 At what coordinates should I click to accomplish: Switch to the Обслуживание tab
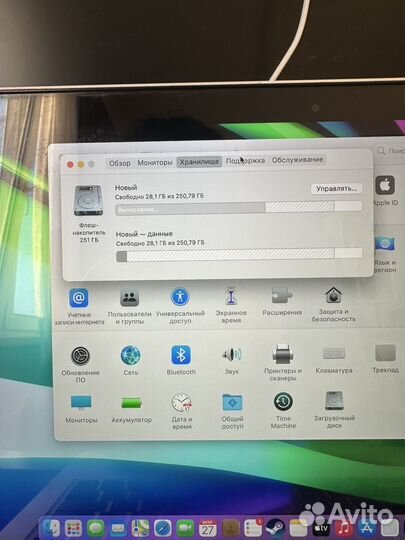tap(298, 160)
